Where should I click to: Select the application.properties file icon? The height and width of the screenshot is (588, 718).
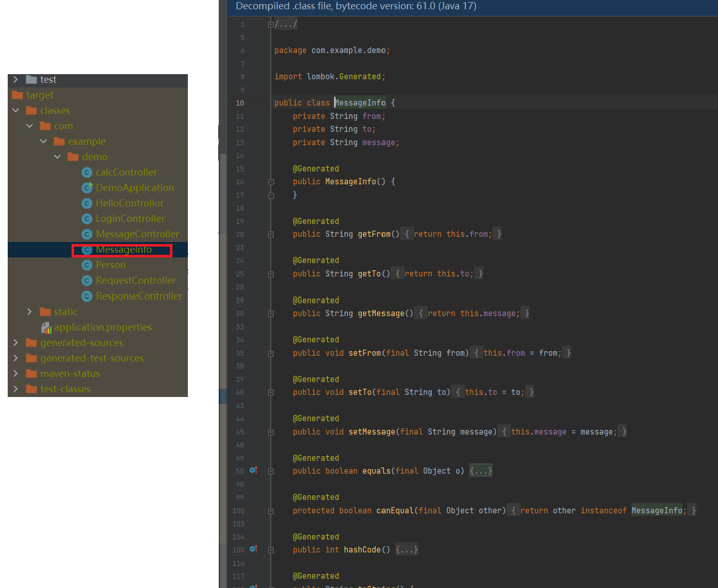click(x=46, y=327)
